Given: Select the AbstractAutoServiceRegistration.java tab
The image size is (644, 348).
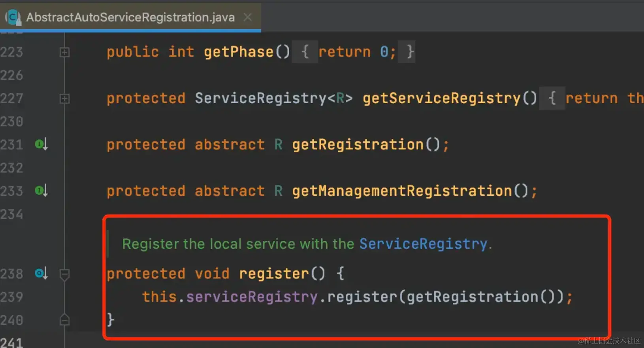Looking at the screenshot, I should (130, 17).
